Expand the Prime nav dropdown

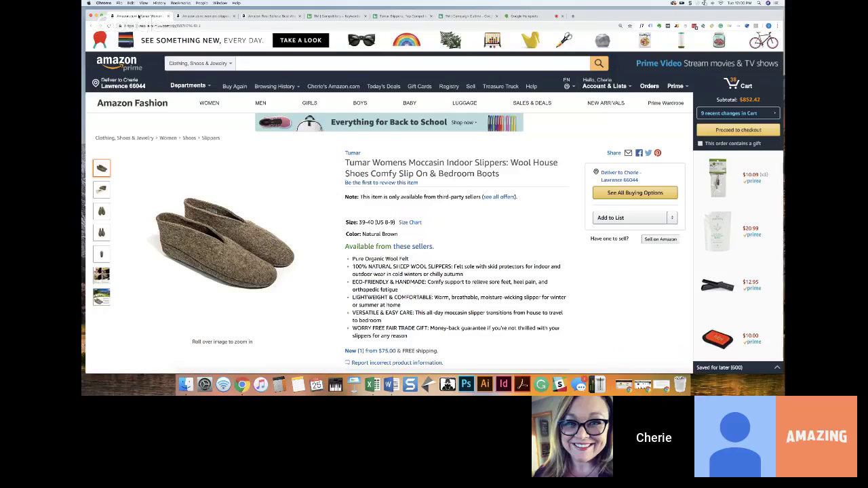pyautogui.click(x=677, y=86)
